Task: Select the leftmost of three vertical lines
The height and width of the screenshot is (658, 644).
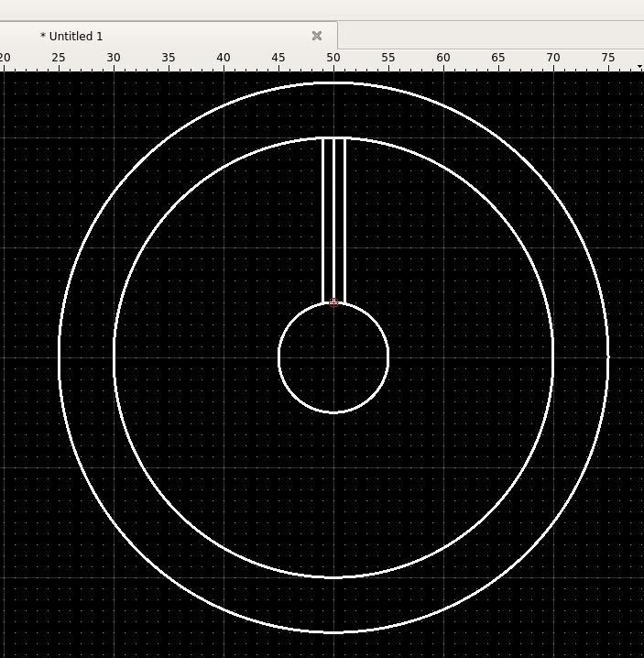Action: (x=323, y=220)
